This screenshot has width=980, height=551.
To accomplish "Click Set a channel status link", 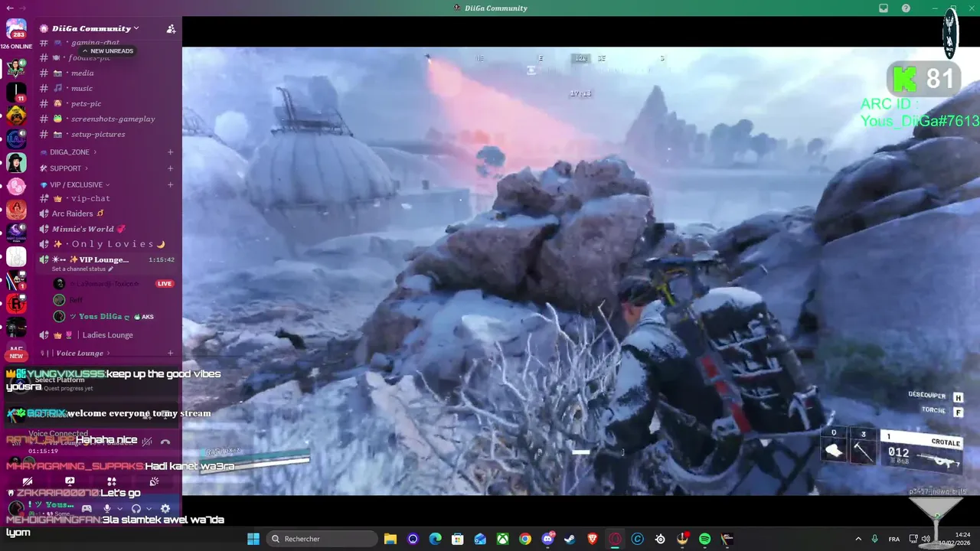I will click(x=82, y=269).
